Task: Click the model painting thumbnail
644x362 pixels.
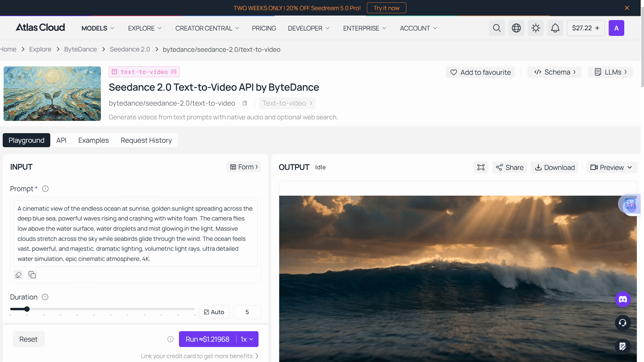Action: pyautogui.click(x=52, y=94)
